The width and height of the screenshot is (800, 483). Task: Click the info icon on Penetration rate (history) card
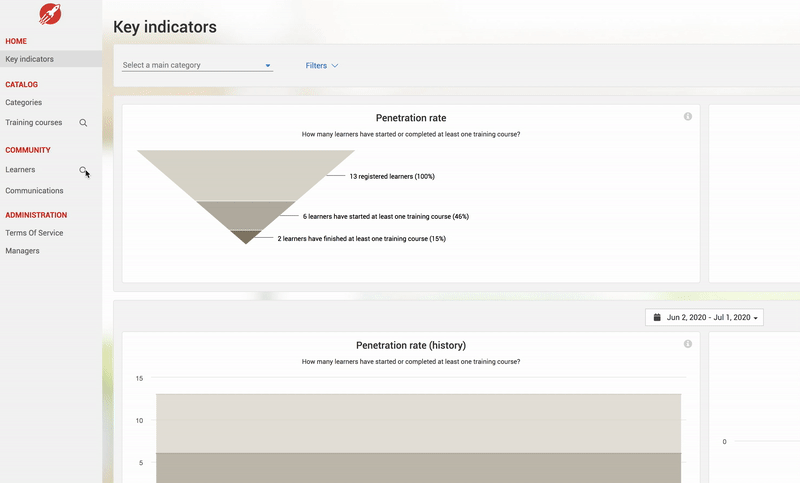coord(688,344)
